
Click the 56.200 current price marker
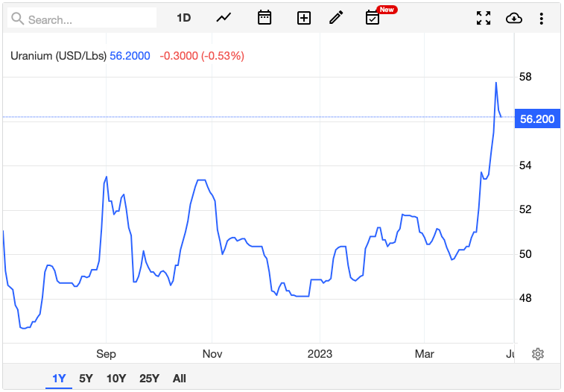(537, 118)
